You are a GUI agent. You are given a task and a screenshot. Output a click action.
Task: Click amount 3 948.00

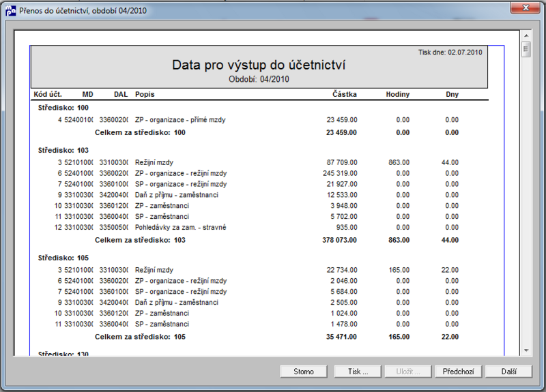point(344,206)
